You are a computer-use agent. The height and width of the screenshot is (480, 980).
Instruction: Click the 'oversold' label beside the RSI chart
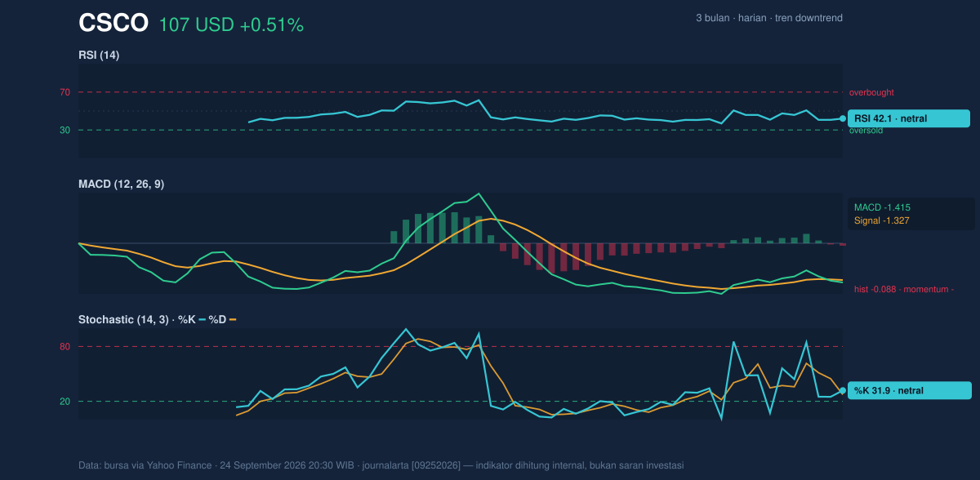[866, 131]
